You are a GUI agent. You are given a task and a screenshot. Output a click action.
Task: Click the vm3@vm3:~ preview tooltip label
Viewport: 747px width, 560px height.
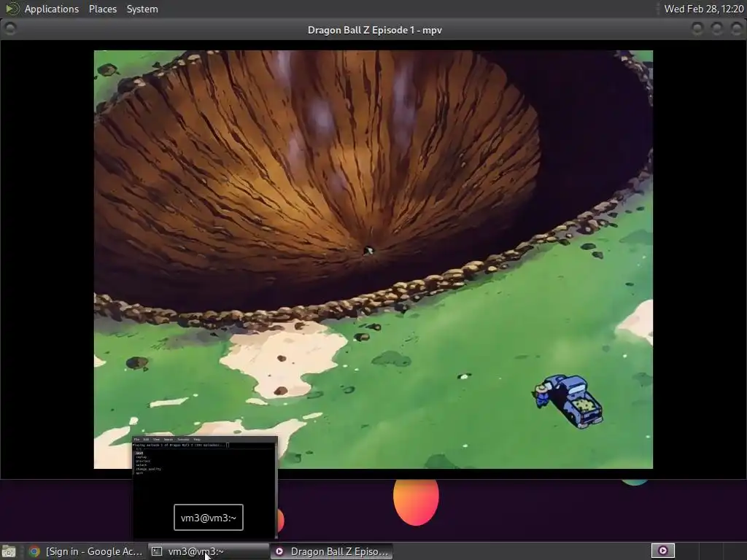coord(208,518)
